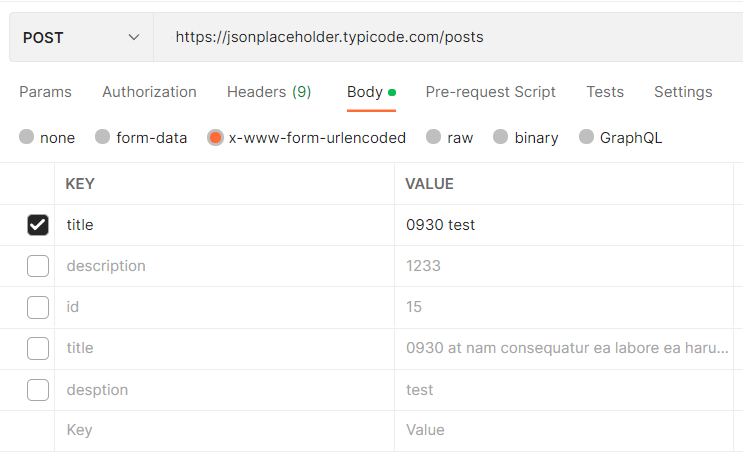
Task: Select the none body type
Action: point(27,137)
